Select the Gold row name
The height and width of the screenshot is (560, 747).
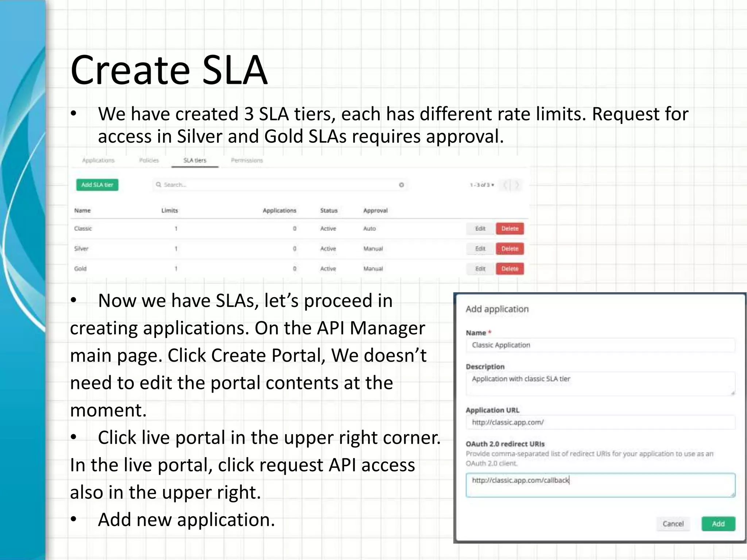(80, 269)
